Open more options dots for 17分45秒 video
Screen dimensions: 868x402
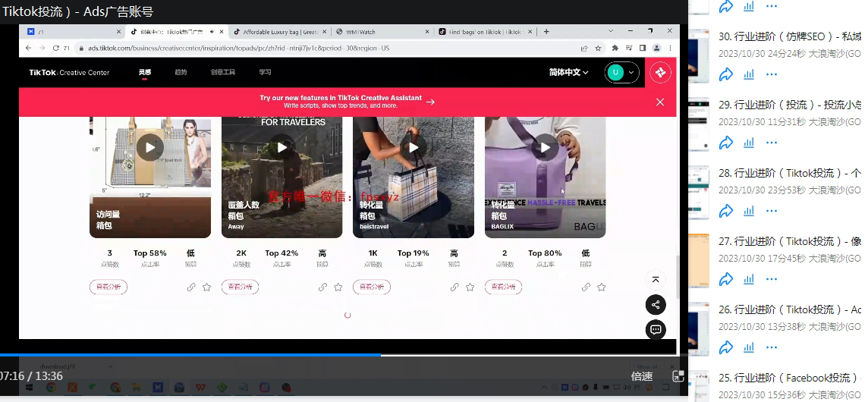click(x=772, y=279)
